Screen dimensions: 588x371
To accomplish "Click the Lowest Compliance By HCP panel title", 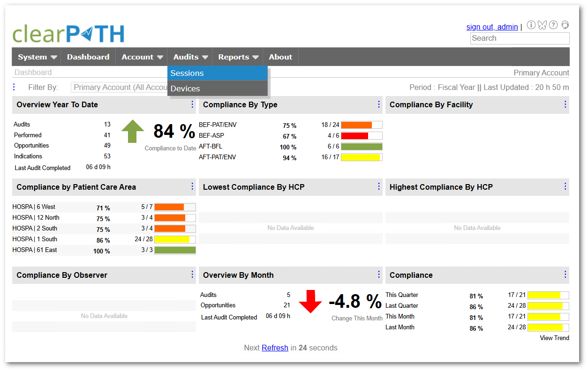I will coord(254,187).
